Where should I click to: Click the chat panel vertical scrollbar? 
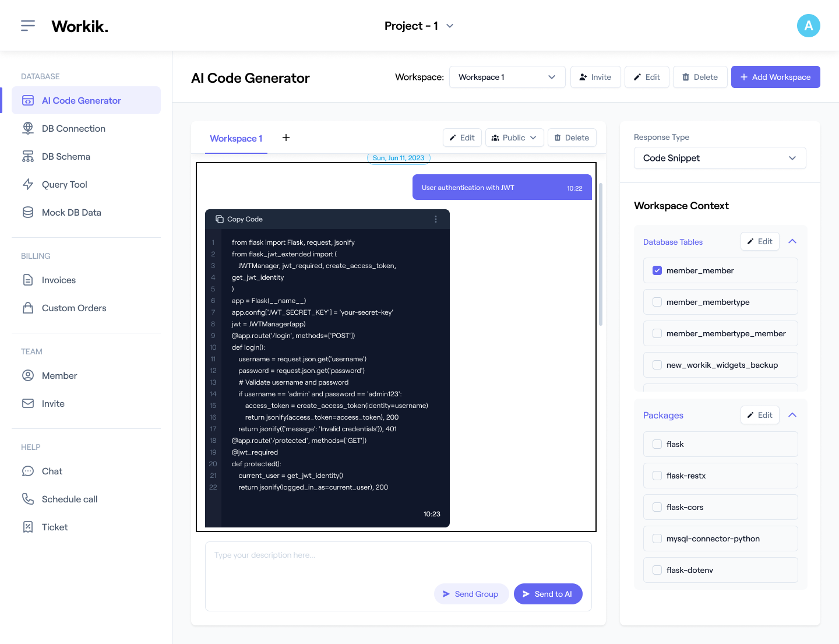601,254
